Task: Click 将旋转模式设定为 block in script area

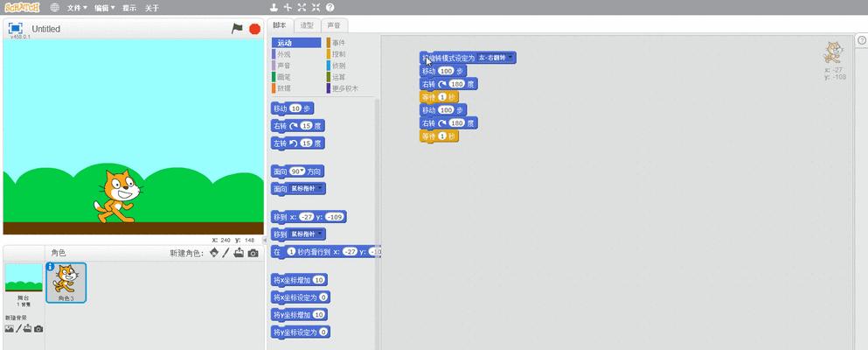Action: point(468,58)
